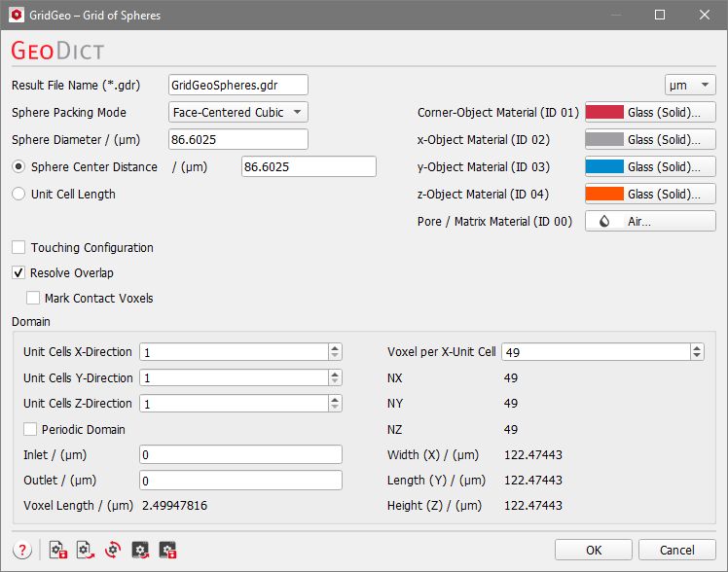728x572 pixels.
Task: Click the Result File Name input field
Action: coord(237,86)
